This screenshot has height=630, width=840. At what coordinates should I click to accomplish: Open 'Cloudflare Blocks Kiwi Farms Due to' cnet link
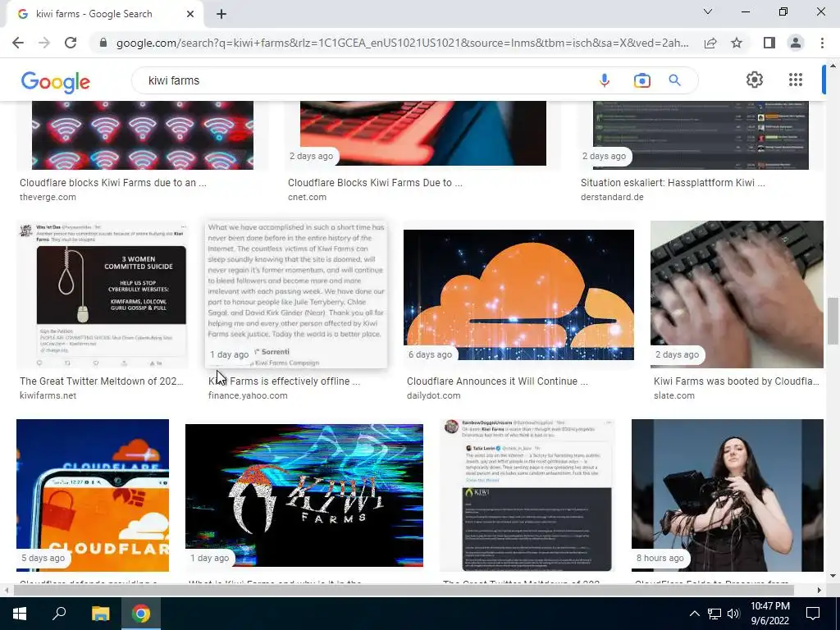[375, 183]
